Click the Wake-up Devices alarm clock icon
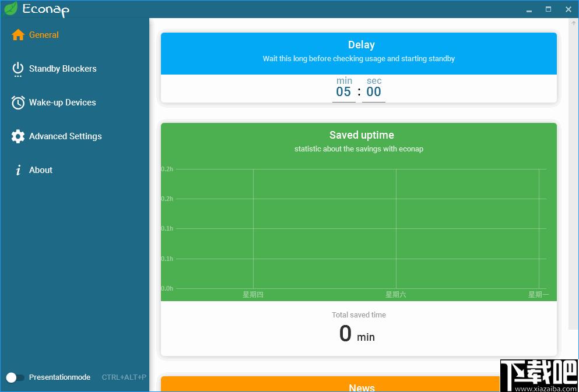This screenshot has width=579, height=392. [18, 103]
